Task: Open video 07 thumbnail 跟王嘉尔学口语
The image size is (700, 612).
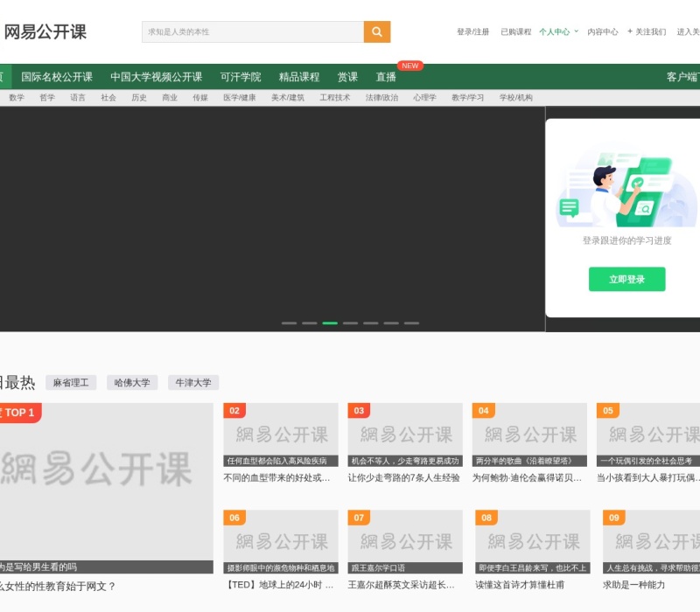Action: (x=405, y=542)
